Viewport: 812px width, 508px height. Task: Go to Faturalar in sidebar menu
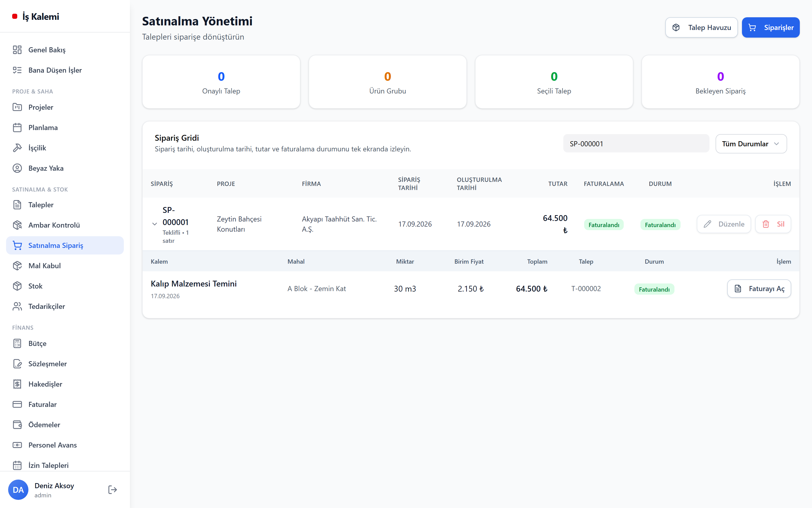[x=65, y=405]
